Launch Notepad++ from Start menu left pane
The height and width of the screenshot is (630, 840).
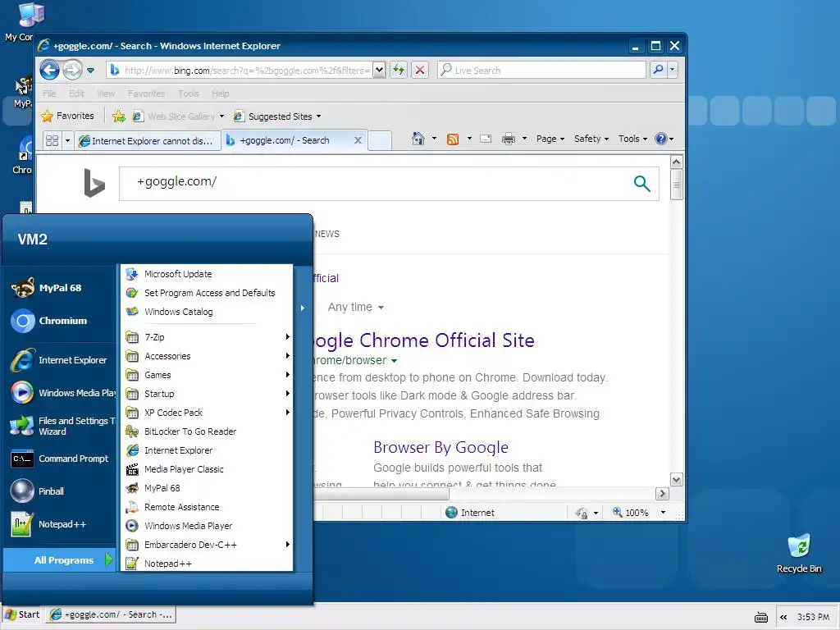tap(60, 524)
